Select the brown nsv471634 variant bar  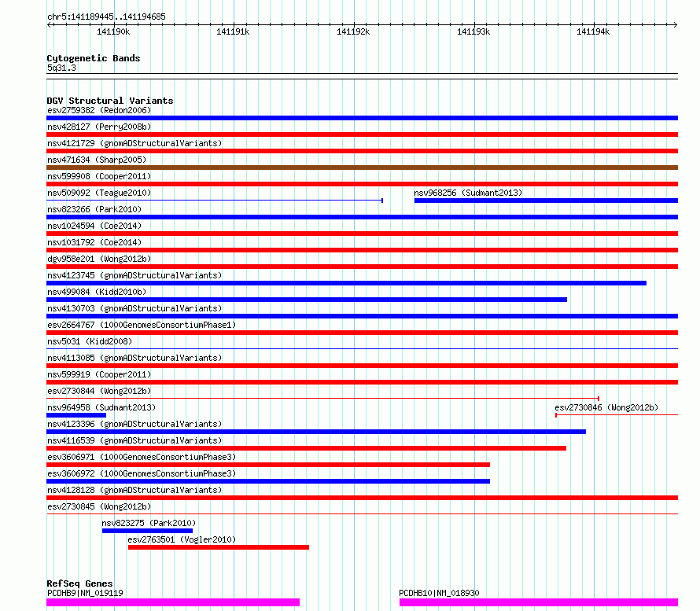click(x=362, y=167)
